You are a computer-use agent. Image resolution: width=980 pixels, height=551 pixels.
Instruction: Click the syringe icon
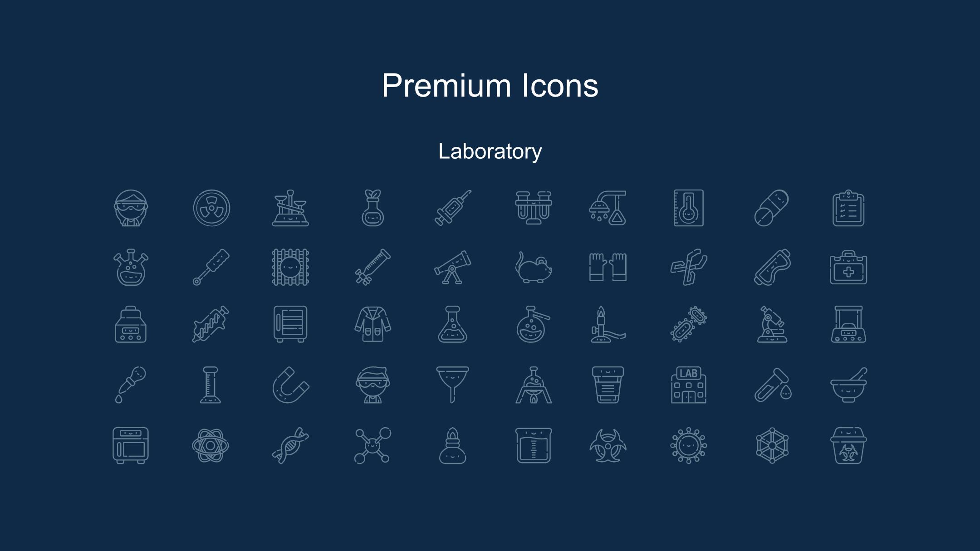(x=453, y=208)
